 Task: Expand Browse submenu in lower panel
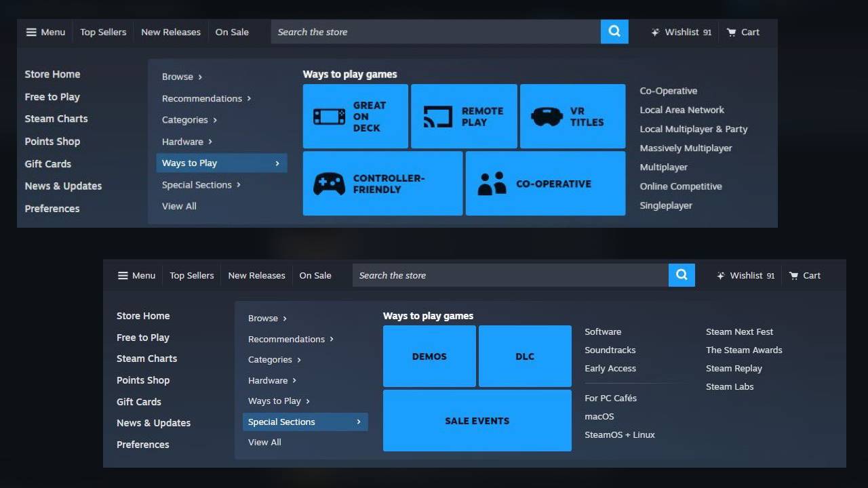[267, 318]
